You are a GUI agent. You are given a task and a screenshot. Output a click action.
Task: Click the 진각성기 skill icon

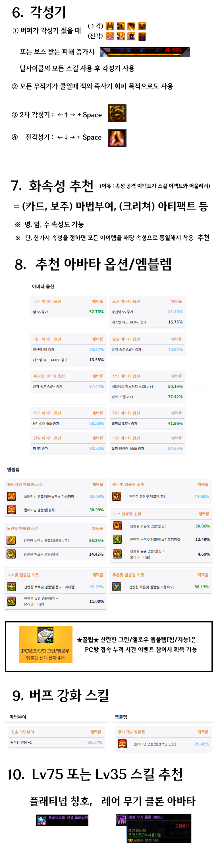pyautogui.click(x=117, y=138)
